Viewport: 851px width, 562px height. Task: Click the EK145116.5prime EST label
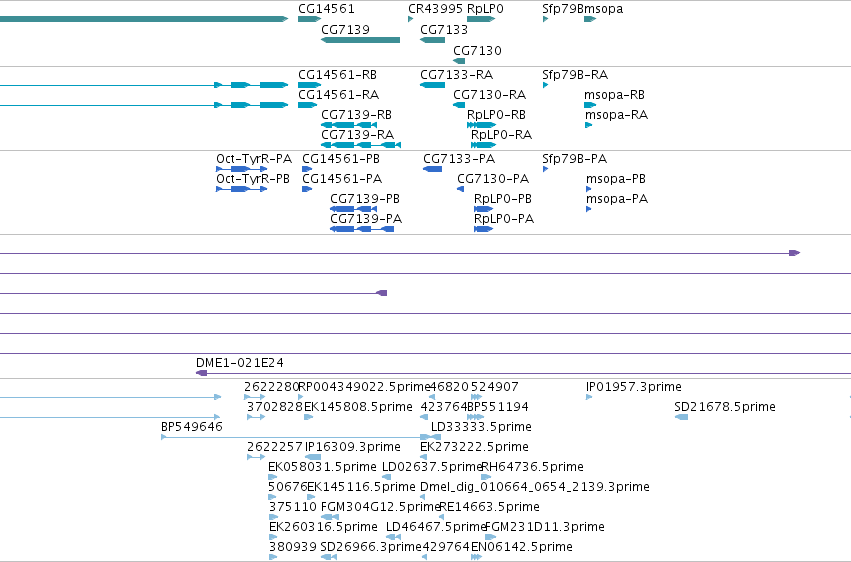pyautogui.click(x=361, y=487)
